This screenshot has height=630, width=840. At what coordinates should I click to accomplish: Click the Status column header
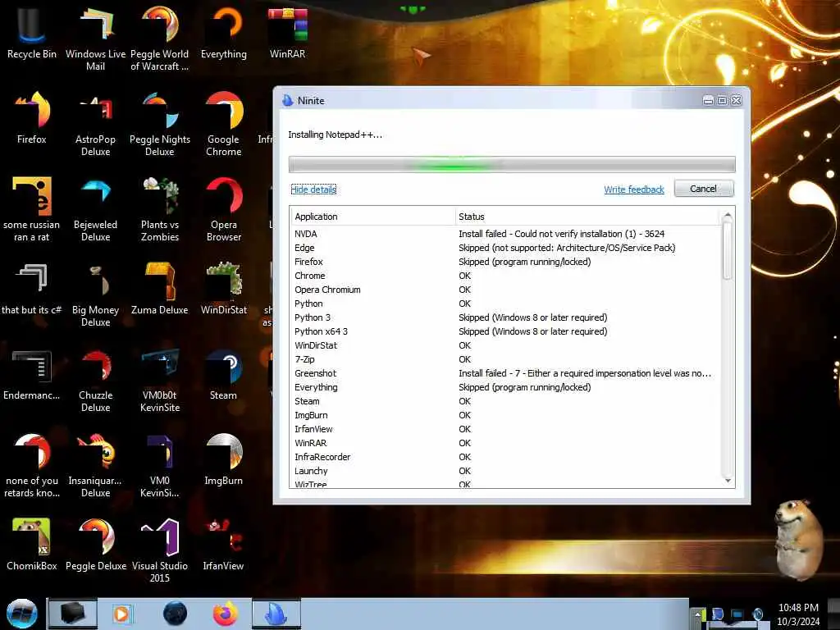587,217
